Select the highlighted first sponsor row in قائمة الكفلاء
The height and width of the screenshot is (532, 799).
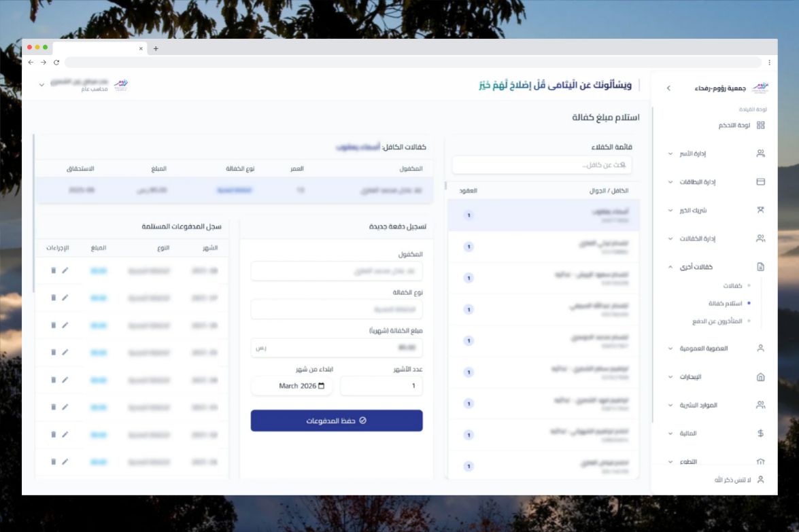543,215
